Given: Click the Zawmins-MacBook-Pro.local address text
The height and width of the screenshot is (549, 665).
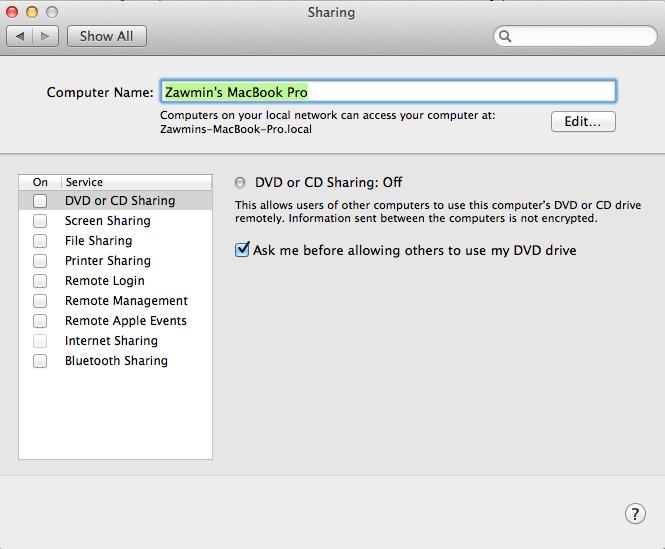Looking at the screenshot, I should coord(236,129).
